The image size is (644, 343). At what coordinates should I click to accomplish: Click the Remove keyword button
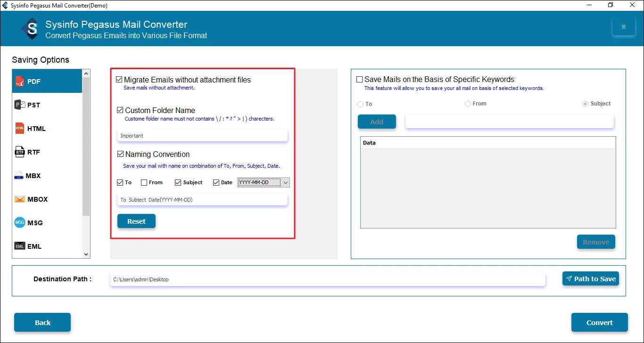(x=596, y=242)
